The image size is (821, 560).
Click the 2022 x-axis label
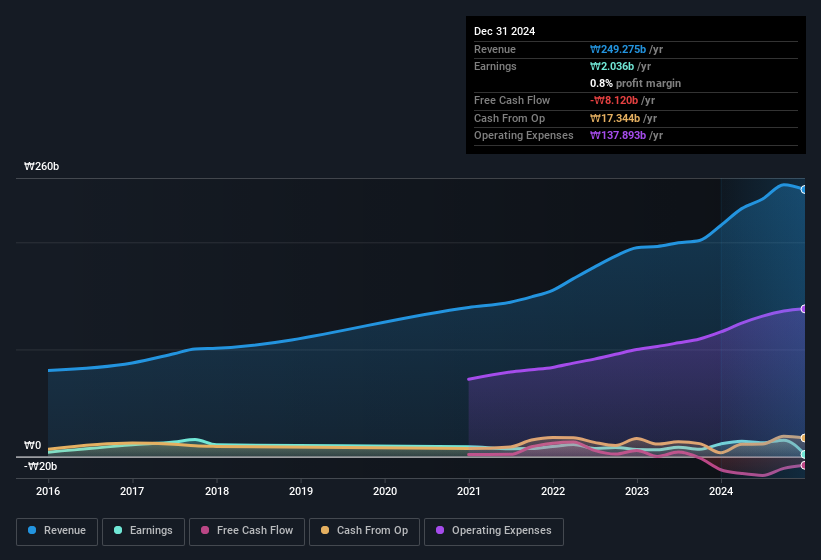pos(553,491)
